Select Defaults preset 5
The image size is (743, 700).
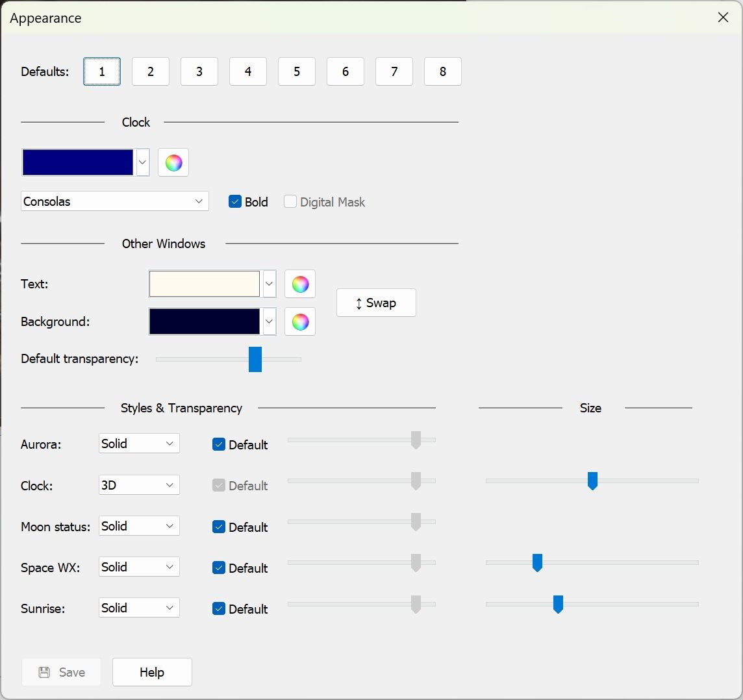297,71
